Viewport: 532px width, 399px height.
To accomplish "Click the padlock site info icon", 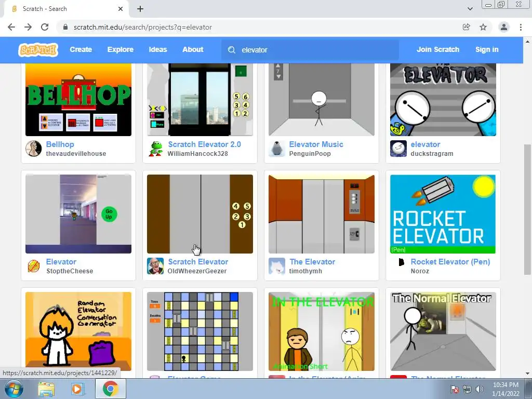I will click(66, 27).
